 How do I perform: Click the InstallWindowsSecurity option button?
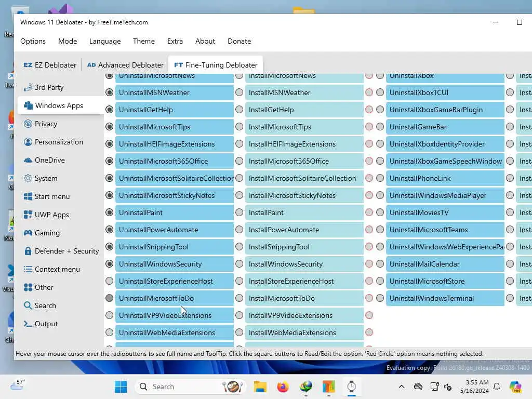304,264
